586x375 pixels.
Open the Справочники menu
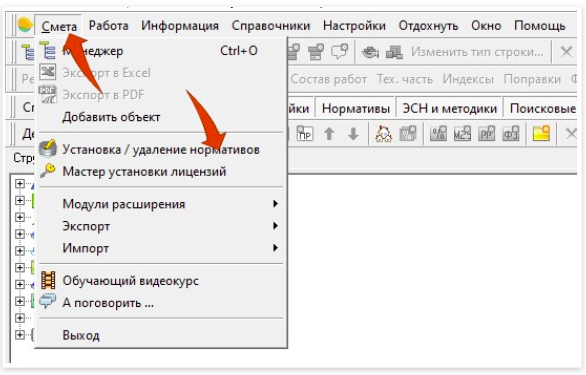coord(271,26)
